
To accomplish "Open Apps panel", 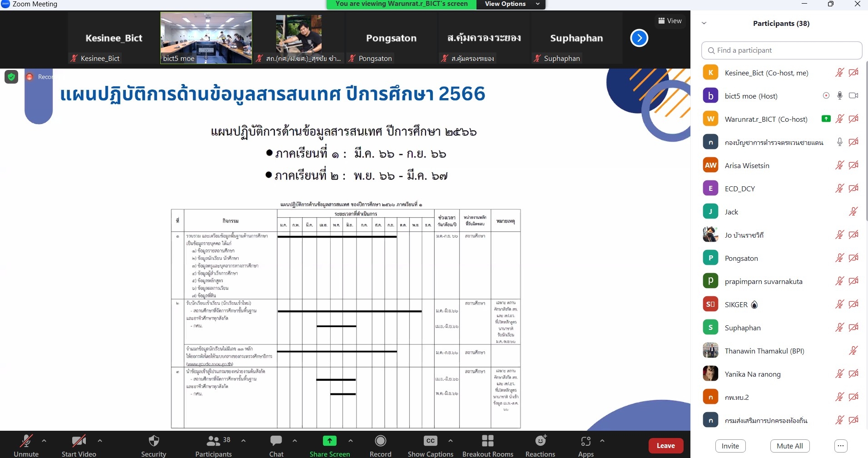I will coord(586,445).
